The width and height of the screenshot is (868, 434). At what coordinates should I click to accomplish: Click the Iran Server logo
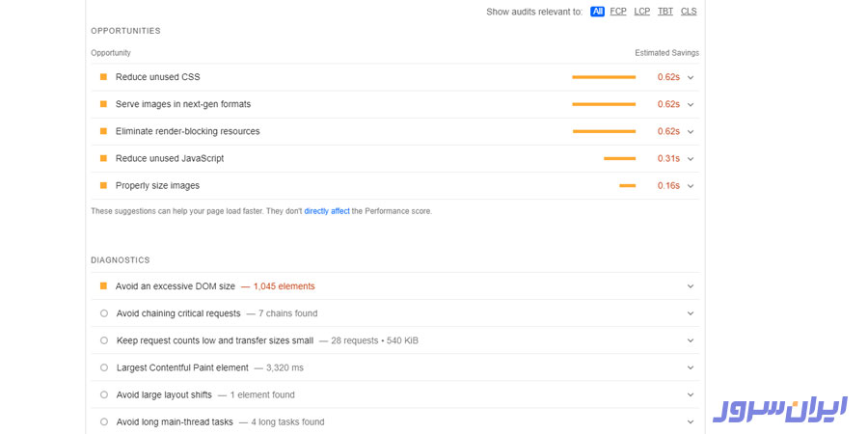click(779, 409)
